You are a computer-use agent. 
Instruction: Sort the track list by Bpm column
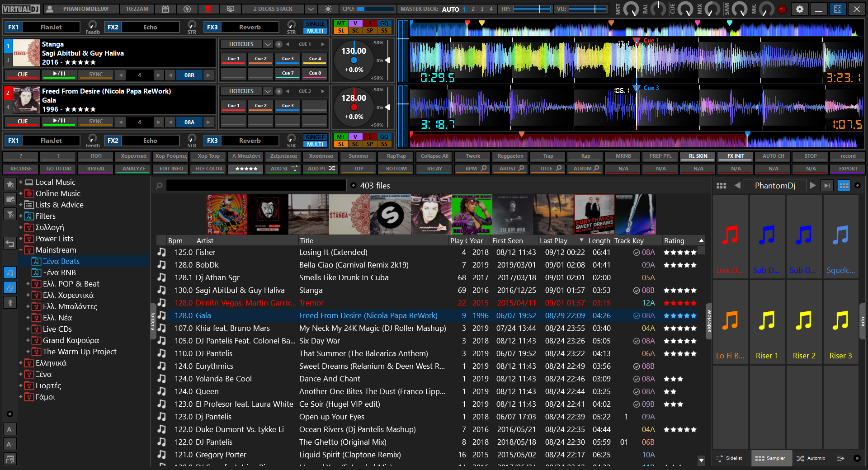click(175, 241)
